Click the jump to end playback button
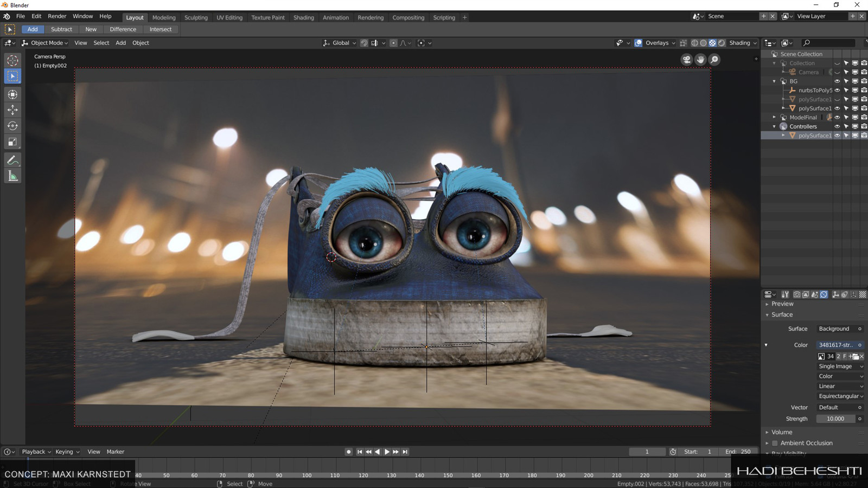The image size is (868, 488). coord(405,452)
